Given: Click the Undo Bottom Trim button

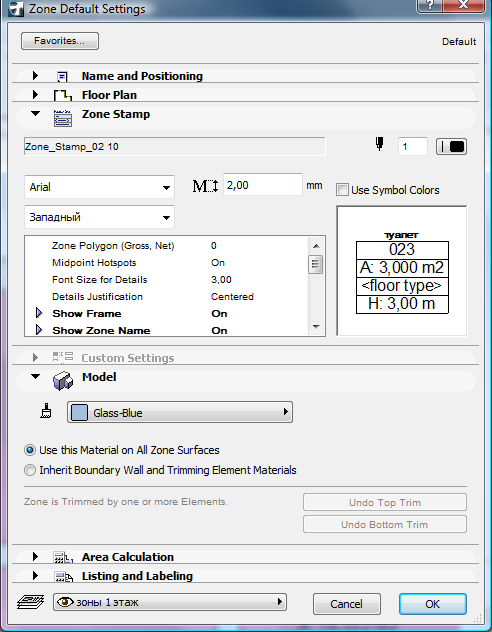Looking at the screenshot, I should click(x=385, y=524).
